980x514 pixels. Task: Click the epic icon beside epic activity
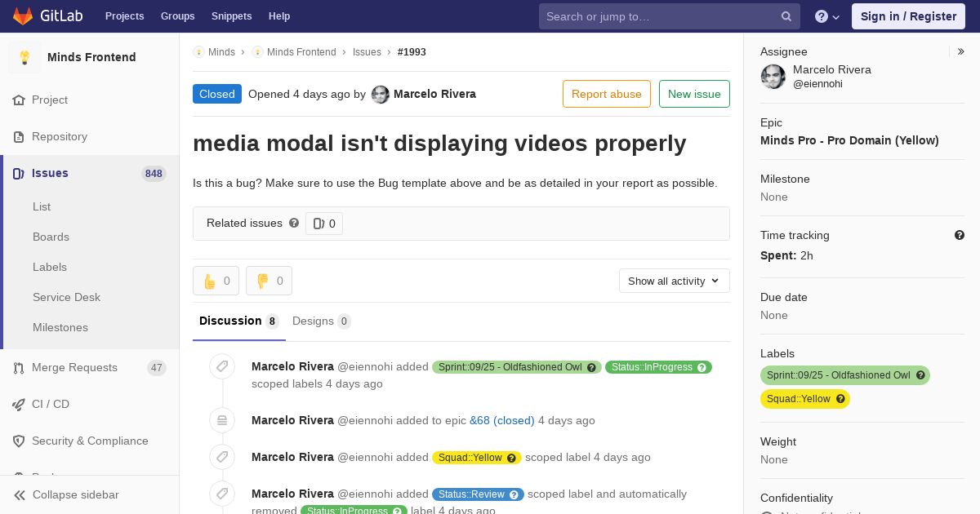click(x=222, y=420)
